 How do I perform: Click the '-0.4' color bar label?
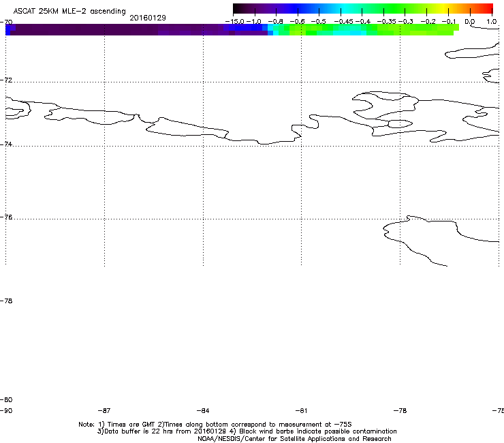[x=363, y=22]
